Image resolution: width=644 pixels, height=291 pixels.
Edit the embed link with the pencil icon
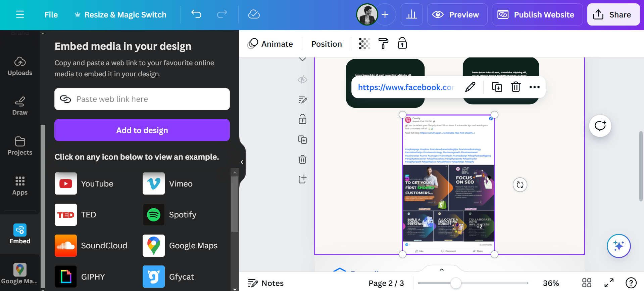tap(470, 87)
